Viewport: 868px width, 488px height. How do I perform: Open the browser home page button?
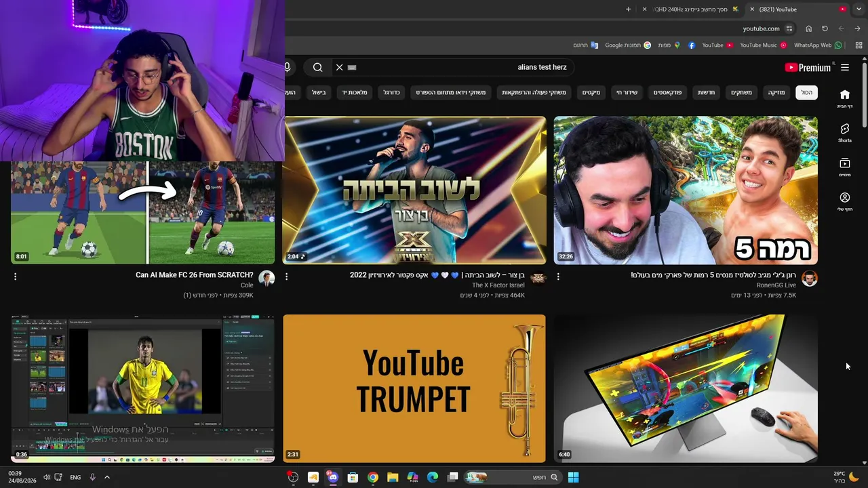tap(808, 28)
